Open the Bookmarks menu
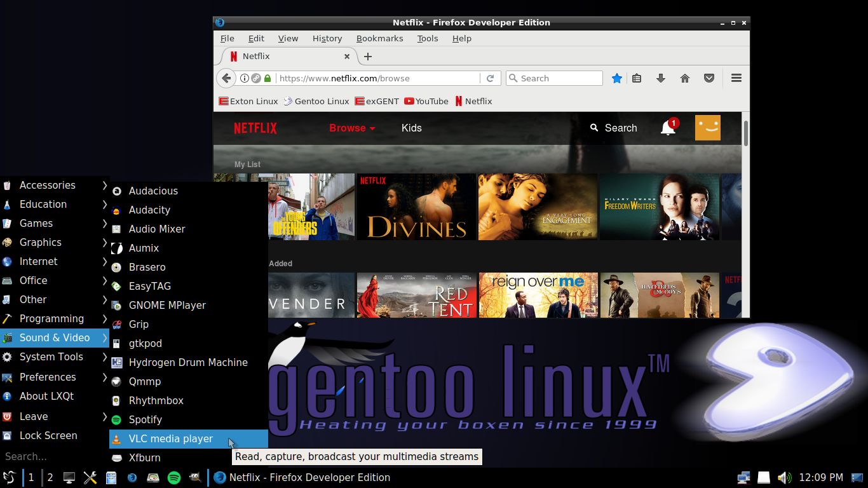 [x=379, y=38]
